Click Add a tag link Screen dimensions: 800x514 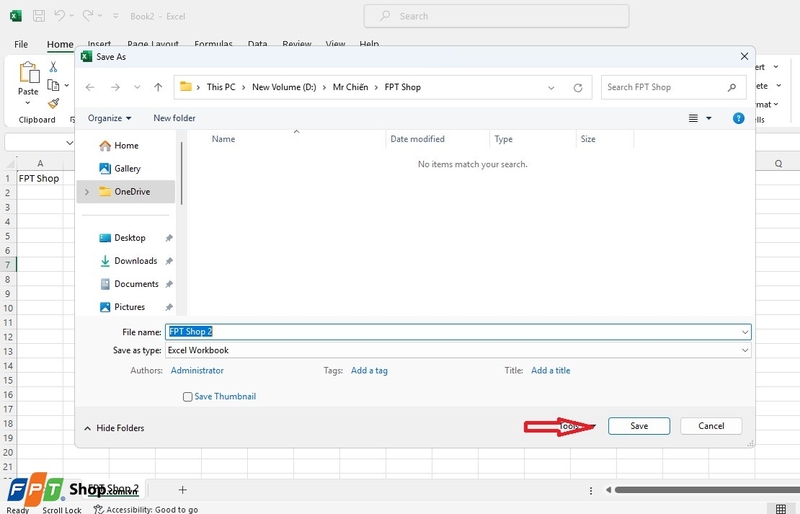(x=369, y=371)
